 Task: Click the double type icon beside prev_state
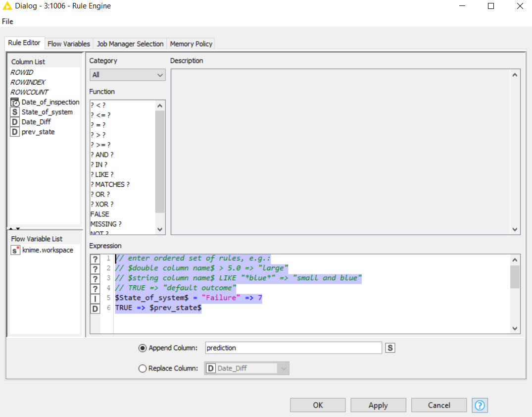click(15, 132)
